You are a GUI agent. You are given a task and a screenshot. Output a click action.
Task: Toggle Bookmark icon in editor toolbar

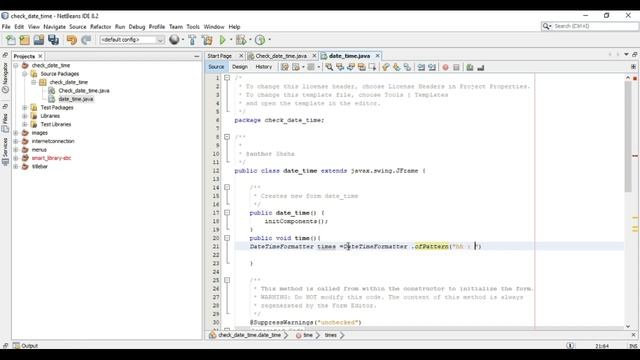[x=407, y=67]
